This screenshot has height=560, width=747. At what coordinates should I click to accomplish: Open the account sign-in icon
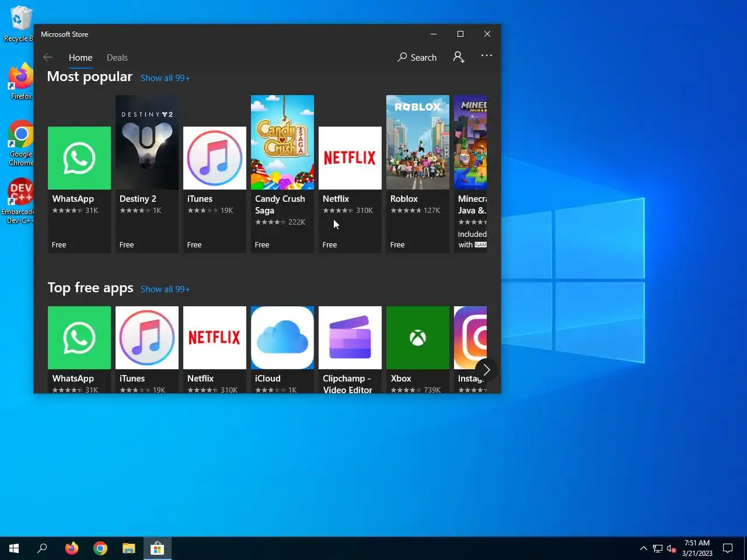point(459,57)
